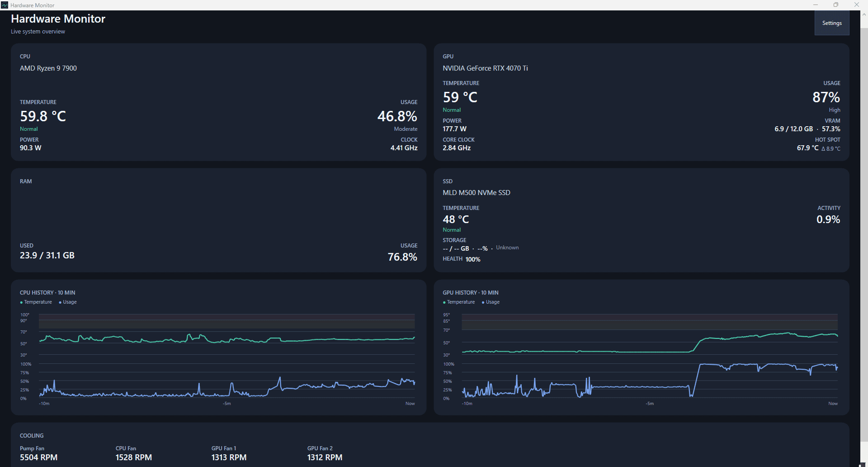Restore down the Hardware Monitor window
868x467 pixels.
[x=836, y=5]
